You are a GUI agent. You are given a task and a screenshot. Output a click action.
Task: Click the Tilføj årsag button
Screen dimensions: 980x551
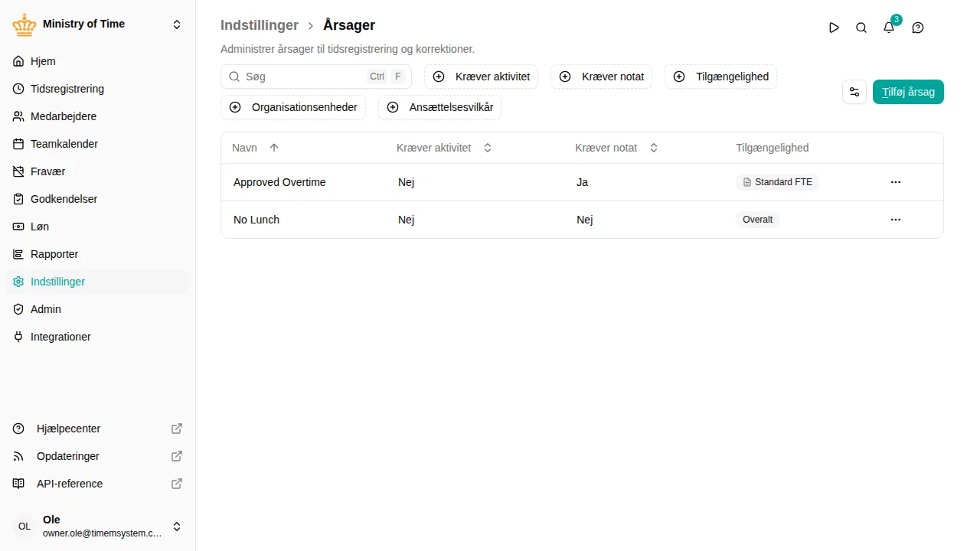point(908,92)
